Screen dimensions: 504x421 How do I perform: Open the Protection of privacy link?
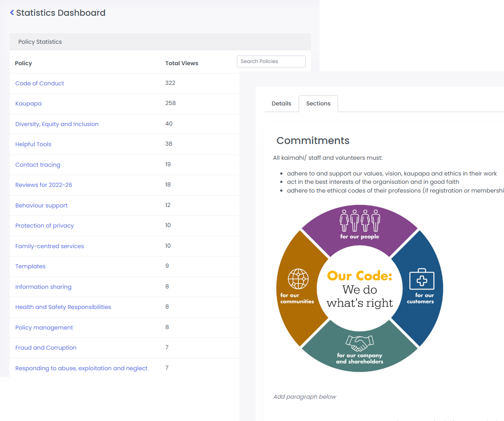click(x=44, y=226)
